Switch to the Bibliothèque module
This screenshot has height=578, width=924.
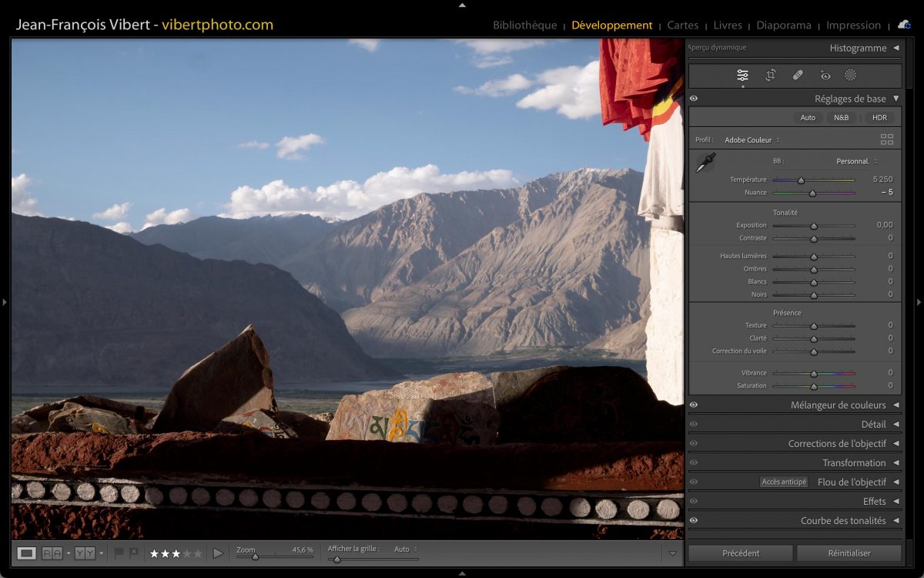(524, 25)
